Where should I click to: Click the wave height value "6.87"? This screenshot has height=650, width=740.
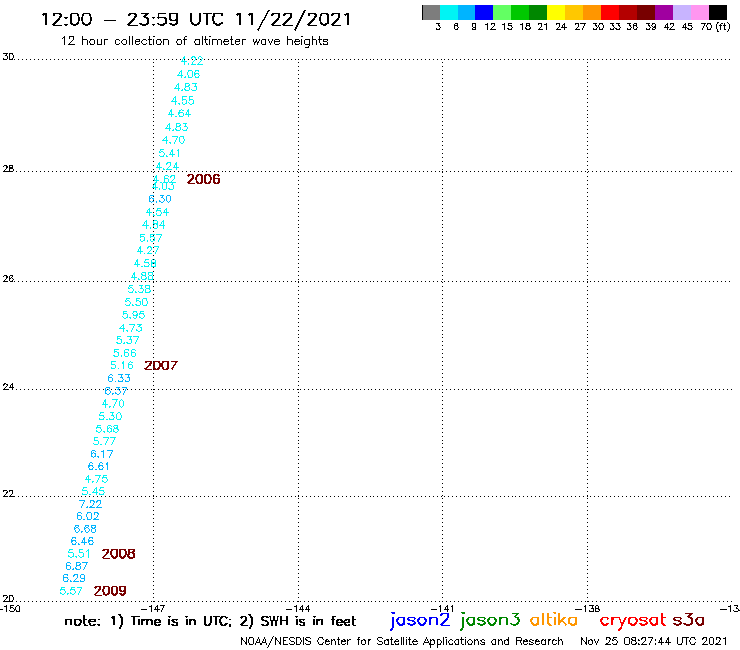76,566
